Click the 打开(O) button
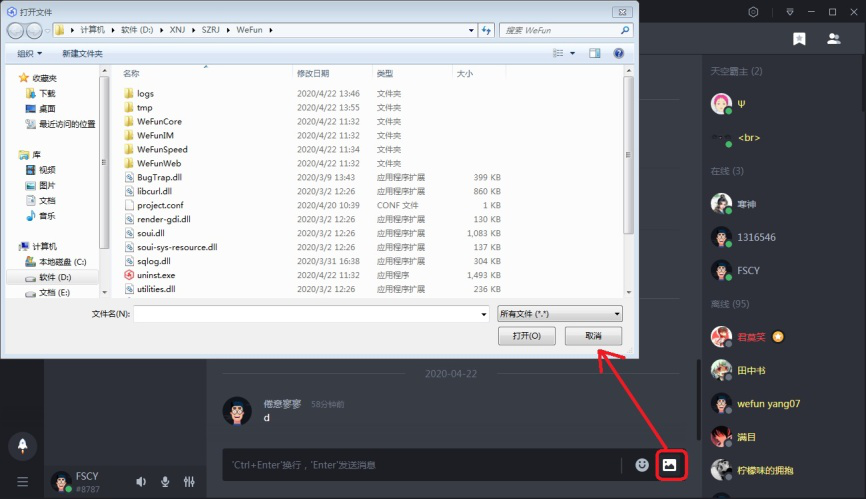 coord(526,336)
